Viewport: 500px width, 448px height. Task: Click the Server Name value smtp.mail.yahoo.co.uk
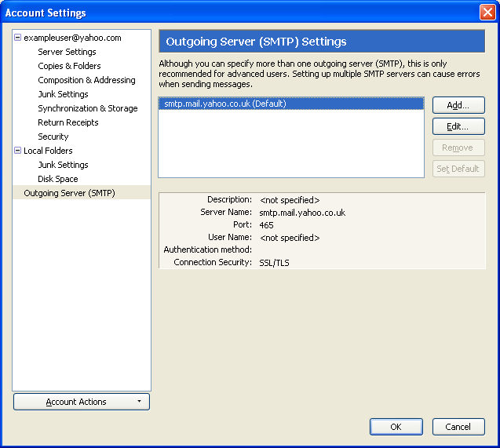(x=302, y=213)
